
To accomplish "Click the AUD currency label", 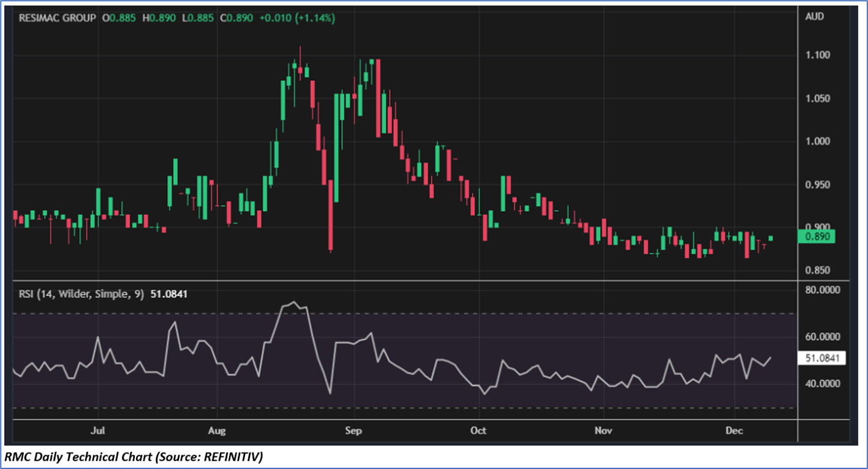I will point(814,17).
